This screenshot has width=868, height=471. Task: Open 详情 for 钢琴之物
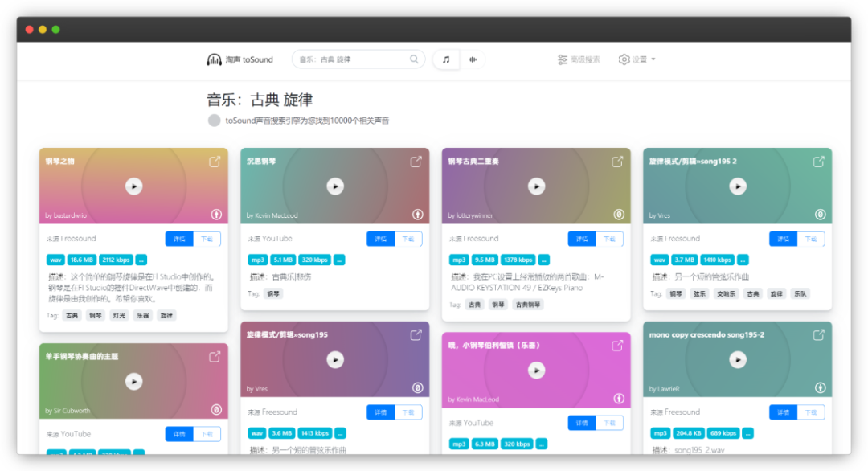click(x=178, y=238)
